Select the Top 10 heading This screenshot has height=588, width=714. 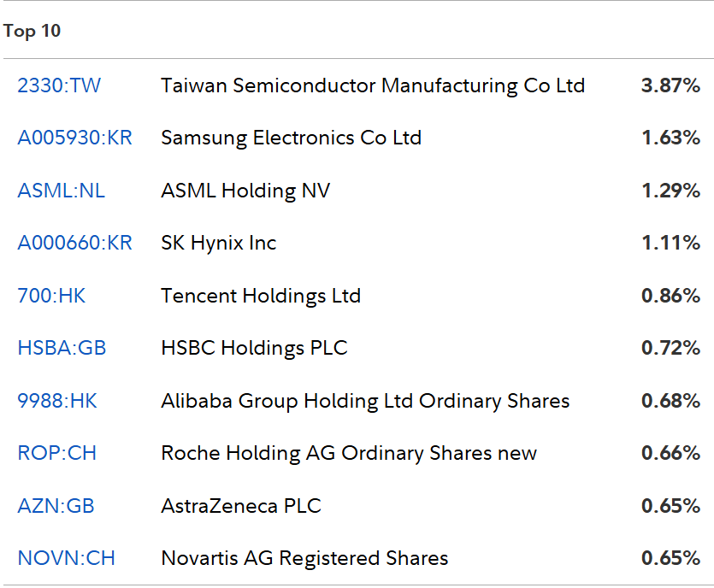pyautogui.click(x=32, y=31)
